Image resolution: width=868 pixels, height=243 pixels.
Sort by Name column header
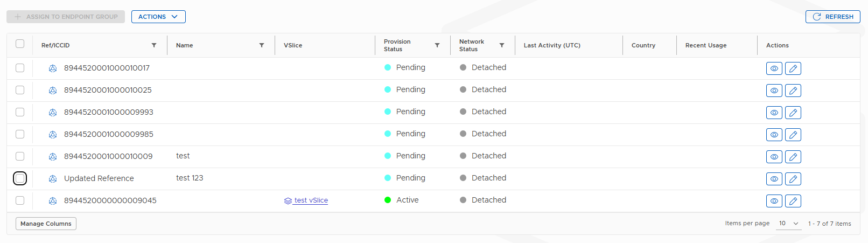[x=185, y=45]
